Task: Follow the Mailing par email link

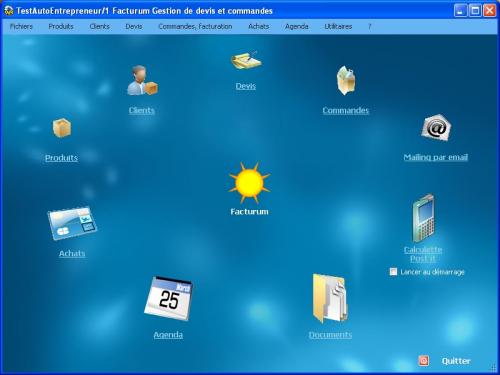Action: [436, 157]
